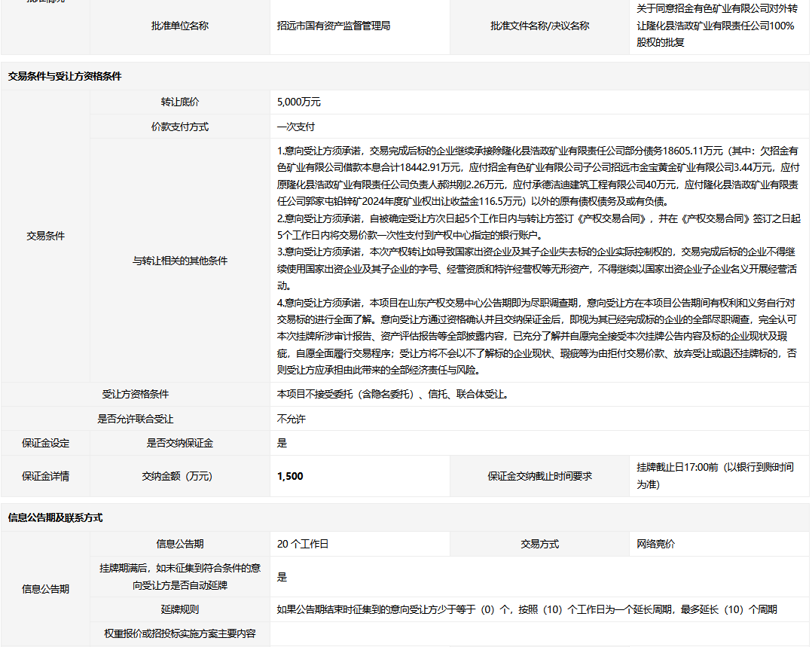This screenshot has height=647, width=812.
Task: Click the 招远市国有资产监督管理局 approving unit value
Action: pyautogui.click(x=333, y=26)
